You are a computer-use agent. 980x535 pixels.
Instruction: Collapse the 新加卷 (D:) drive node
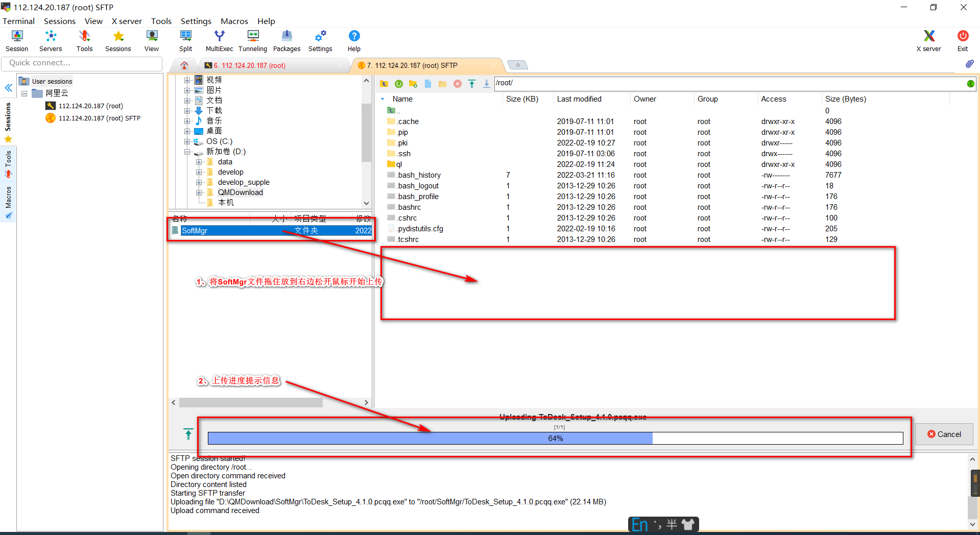click(x=187, y=152)
